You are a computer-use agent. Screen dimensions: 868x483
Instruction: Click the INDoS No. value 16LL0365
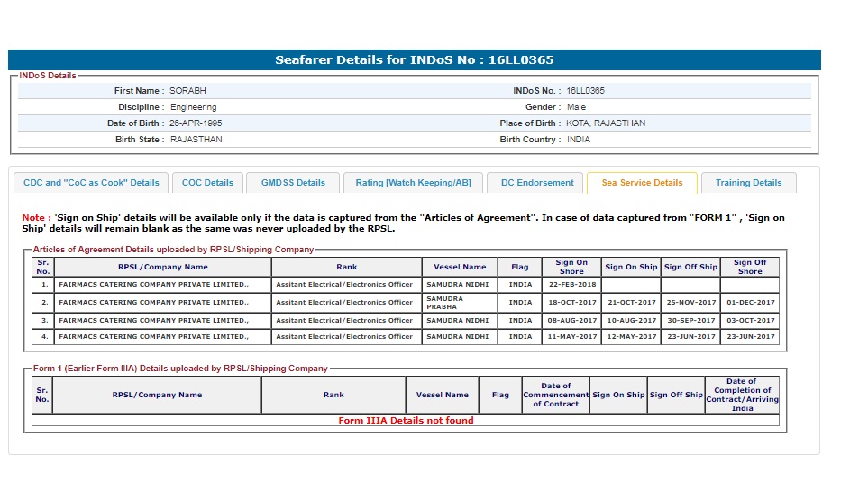pyautogui.click(x=585, y=91)
